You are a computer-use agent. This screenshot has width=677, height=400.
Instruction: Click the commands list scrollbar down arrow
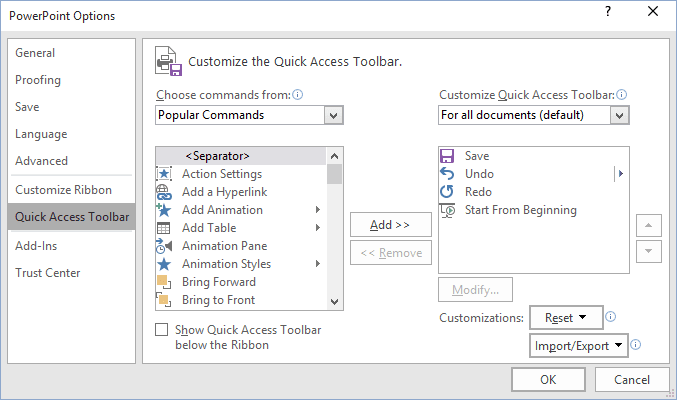pos(334,301)
